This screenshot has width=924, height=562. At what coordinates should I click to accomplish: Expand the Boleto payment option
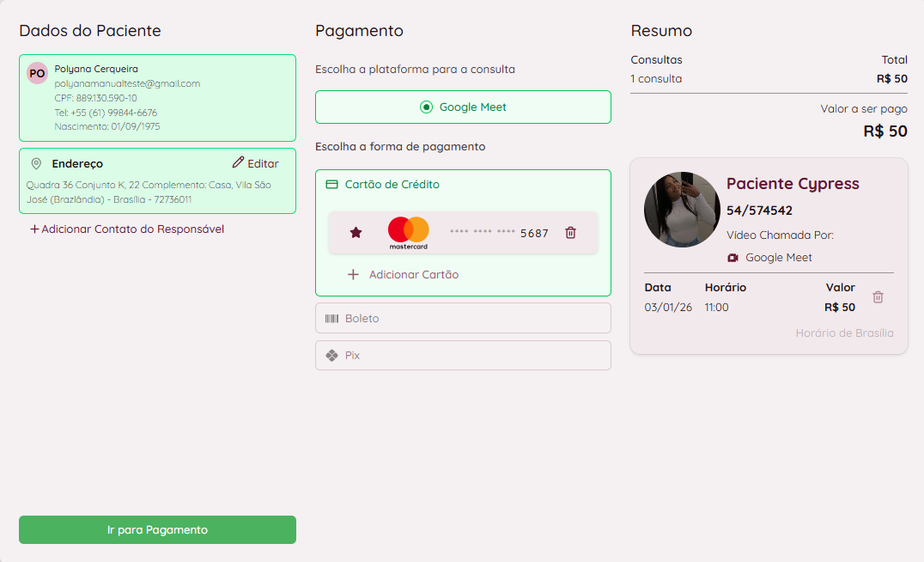tap(463, 318)
